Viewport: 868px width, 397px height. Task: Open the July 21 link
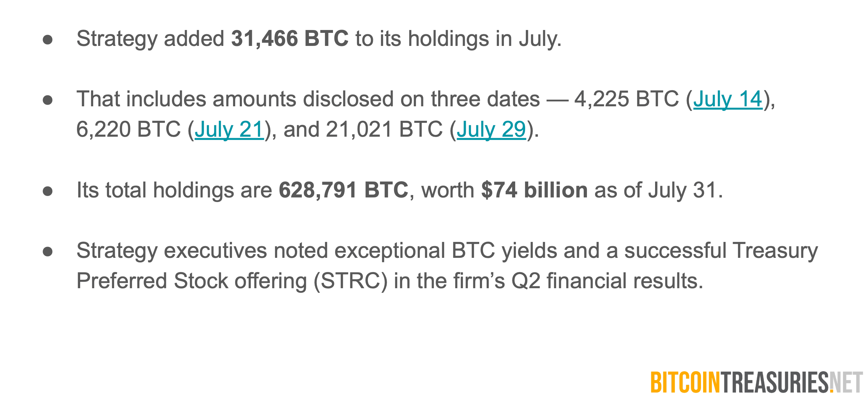[x=229, y=130]
